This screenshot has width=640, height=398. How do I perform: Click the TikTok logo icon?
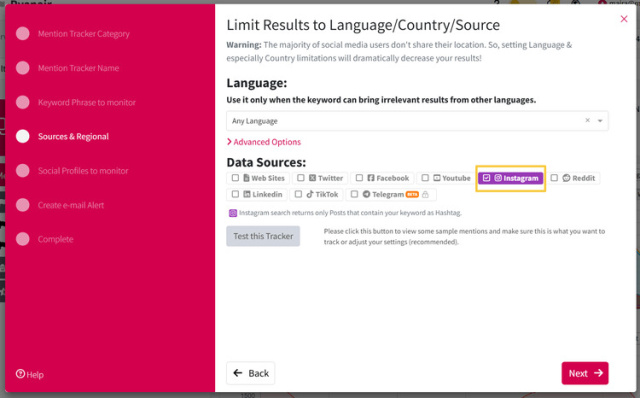tap(310, 194)
